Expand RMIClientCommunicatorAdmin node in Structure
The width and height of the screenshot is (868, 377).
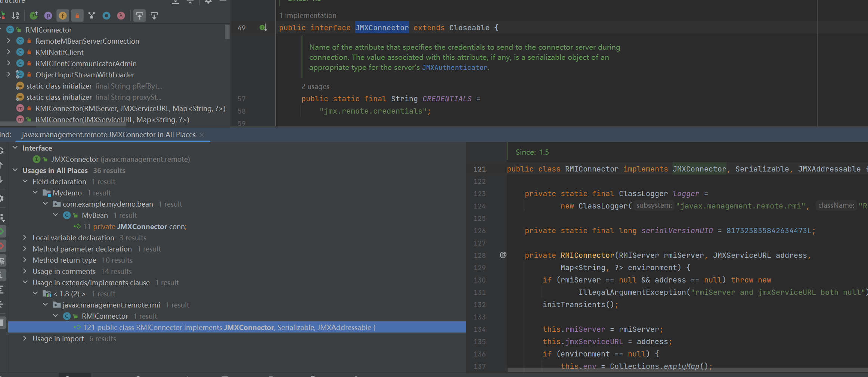tap(9, 64)
